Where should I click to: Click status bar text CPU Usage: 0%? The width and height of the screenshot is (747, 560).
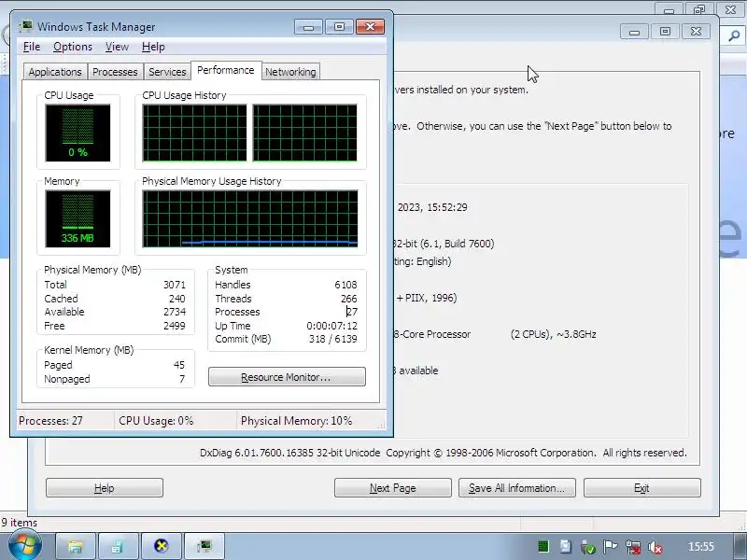(156, 421)
